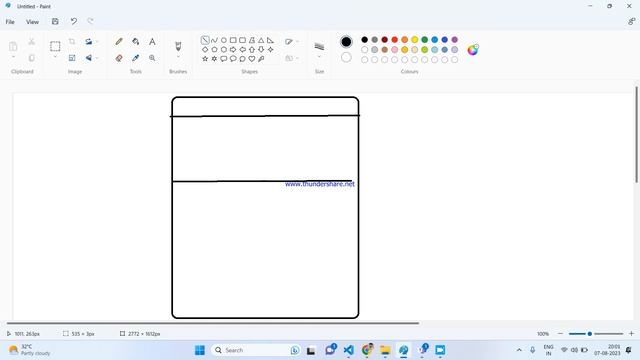Pick the yellow colour swatch
The image size is (640, 360).
point(415,40)
